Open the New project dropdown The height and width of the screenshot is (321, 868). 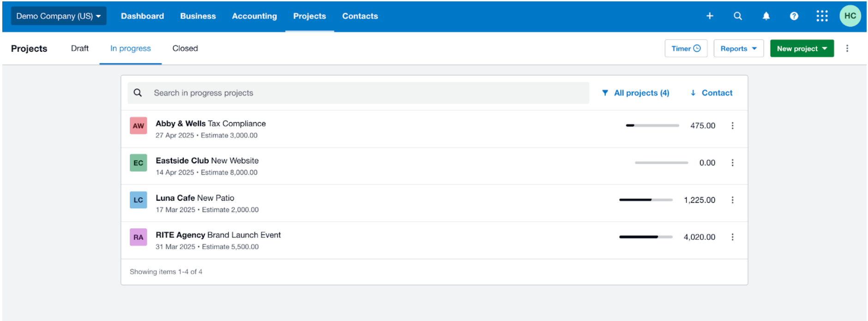(x=802, y=48)
